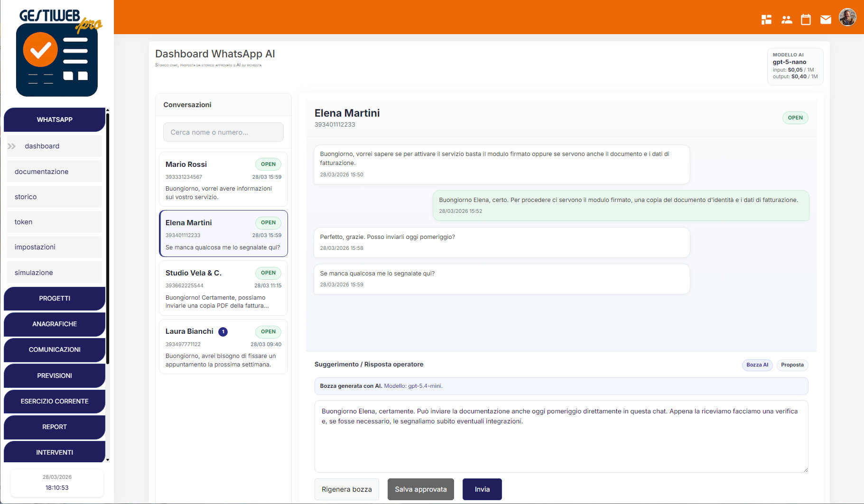Click the Rigenera bozza button

coord(347,489)
